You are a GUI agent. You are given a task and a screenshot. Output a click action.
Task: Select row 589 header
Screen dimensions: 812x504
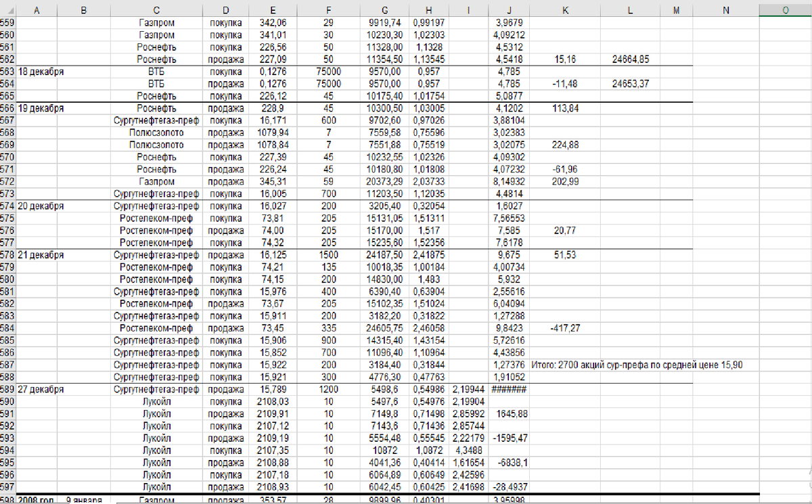click(7, 389)
